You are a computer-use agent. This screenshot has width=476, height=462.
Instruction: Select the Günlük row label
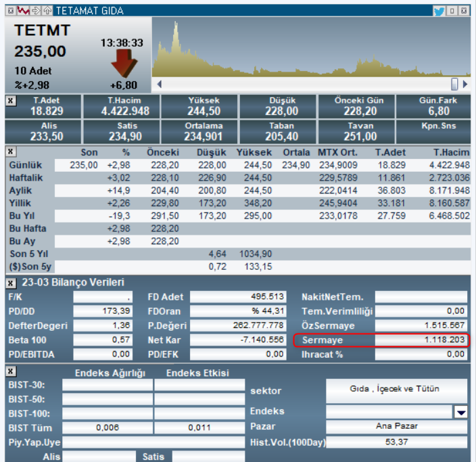click(x=26, y=165)
